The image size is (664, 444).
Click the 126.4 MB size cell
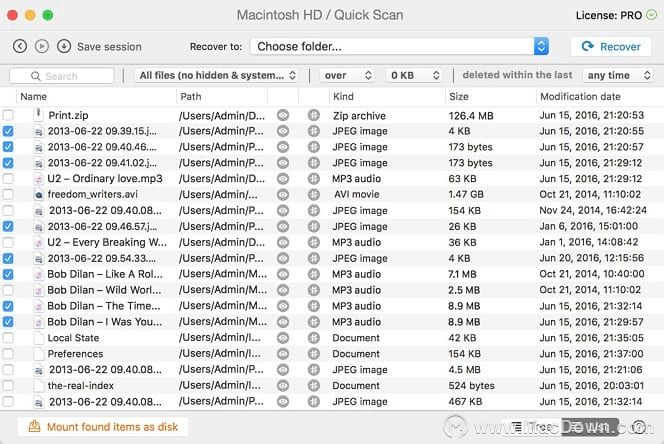point(471,116)
